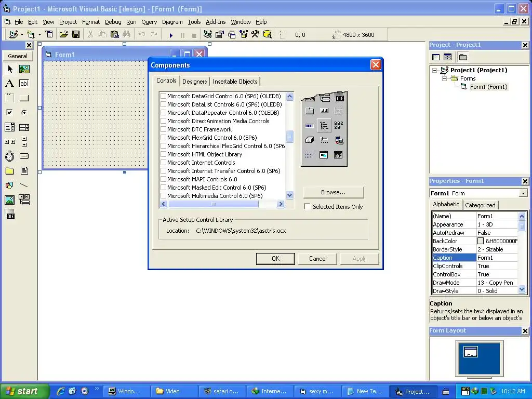Switch to the Designers tab
This screenshot has height=399, width=532.
click(194, 82)
